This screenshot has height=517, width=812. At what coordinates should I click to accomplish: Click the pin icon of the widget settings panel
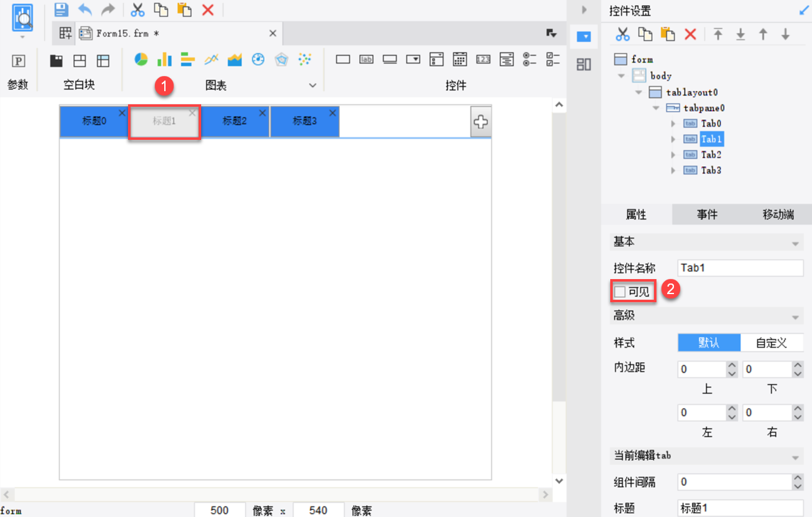tap(803, 11)
